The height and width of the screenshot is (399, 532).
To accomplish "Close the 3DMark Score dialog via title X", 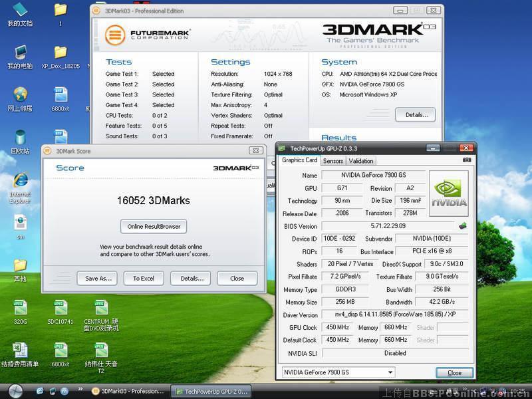I will point(256,150).
